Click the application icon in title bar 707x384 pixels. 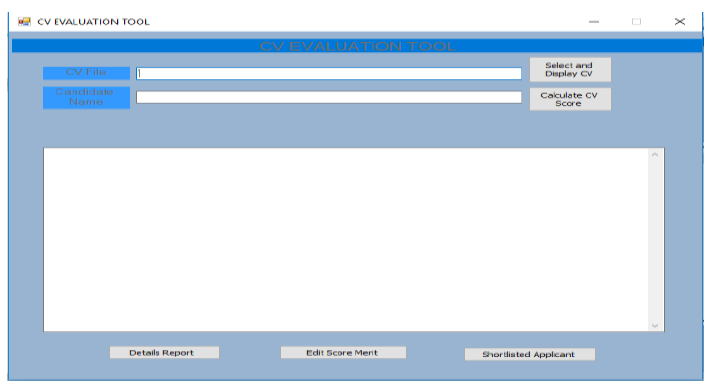(x=24, y=21)
